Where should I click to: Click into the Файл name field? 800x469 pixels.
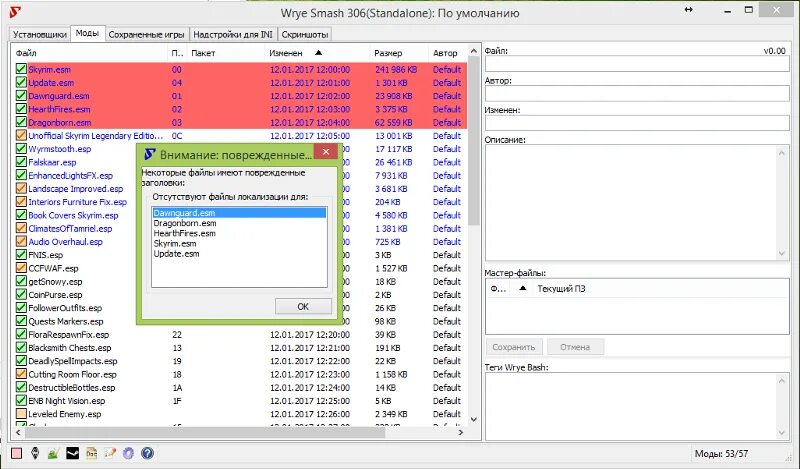(637, 64)
